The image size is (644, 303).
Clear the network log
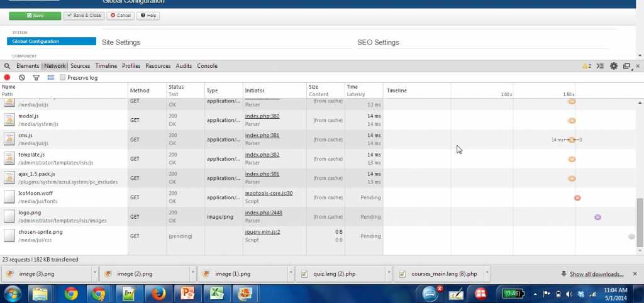pyautogui.click(x=22, y=77)
